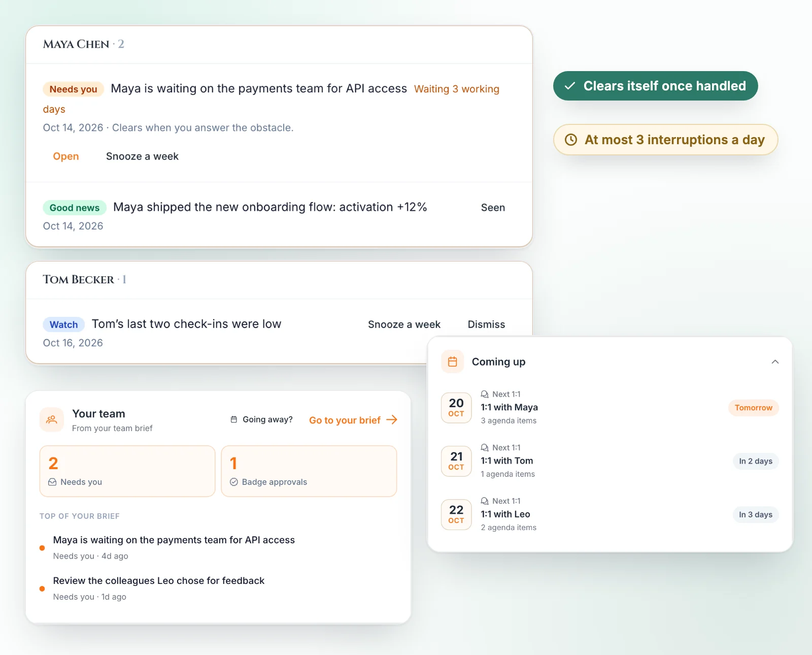Screen dimensions: 812x655
Task: Click the Tomorrow badge
Action: tap(754, 408)
